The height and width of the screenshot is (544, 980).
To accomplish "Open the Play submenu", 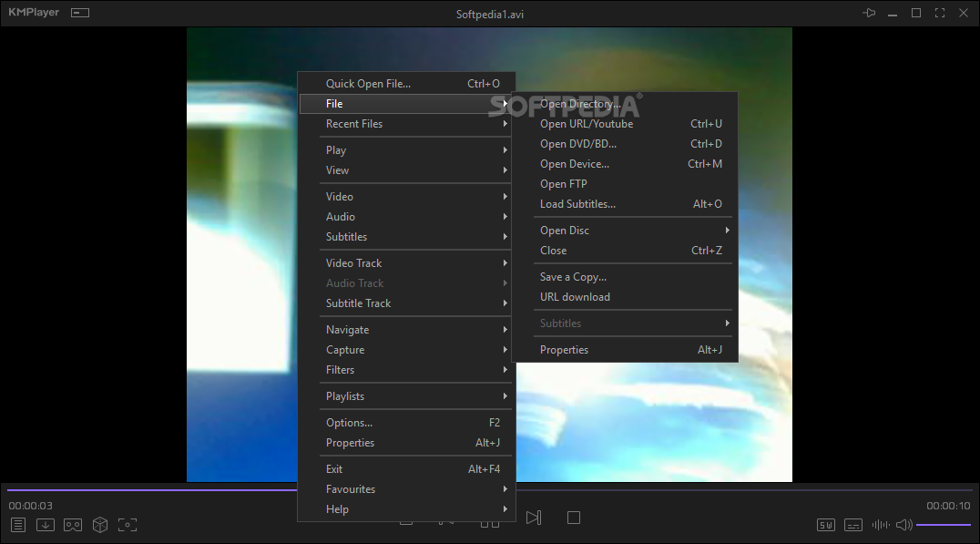I will click(406, 150).
